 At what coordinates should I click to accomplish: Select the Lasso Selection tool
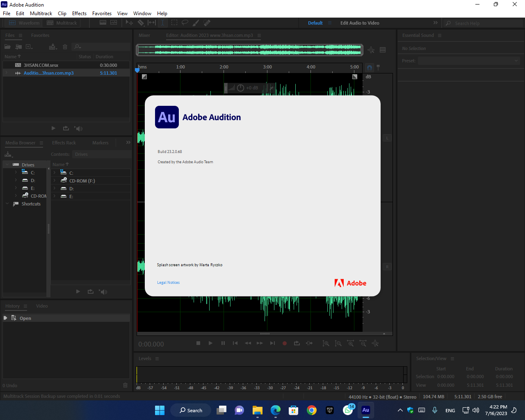185,23
